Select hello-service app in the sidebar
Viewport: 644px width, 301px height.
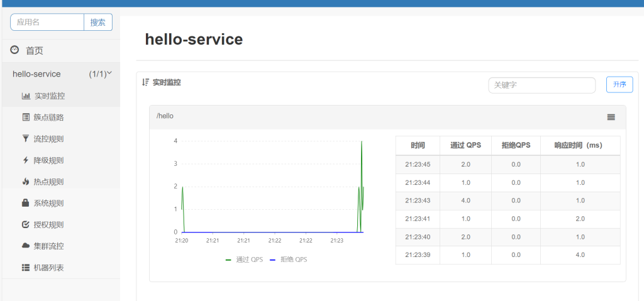click(36, 74)
